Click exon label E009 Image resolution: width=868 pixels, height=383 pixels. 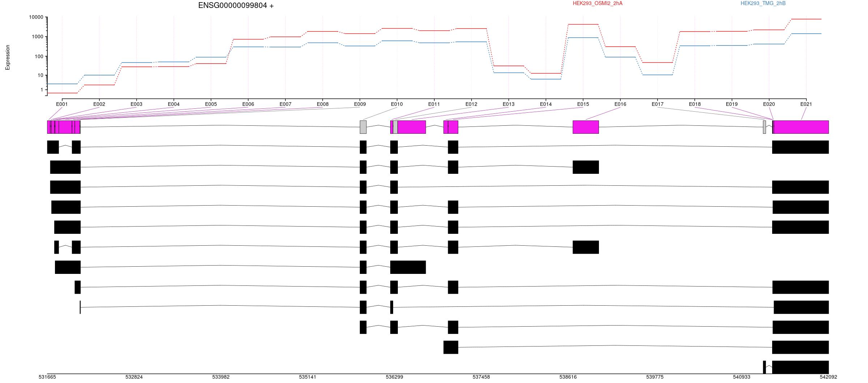click(360, 104)
